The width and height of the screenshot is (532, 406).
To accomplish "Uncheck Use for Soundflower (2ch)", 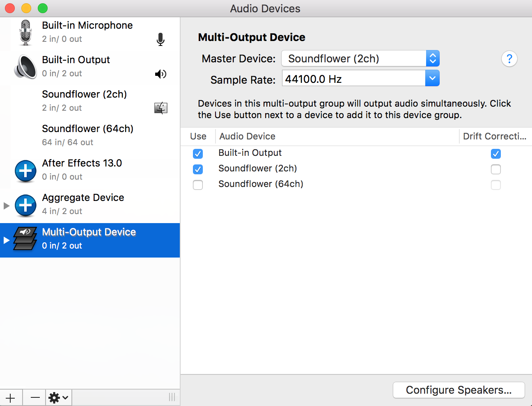I will click(198, 169).
